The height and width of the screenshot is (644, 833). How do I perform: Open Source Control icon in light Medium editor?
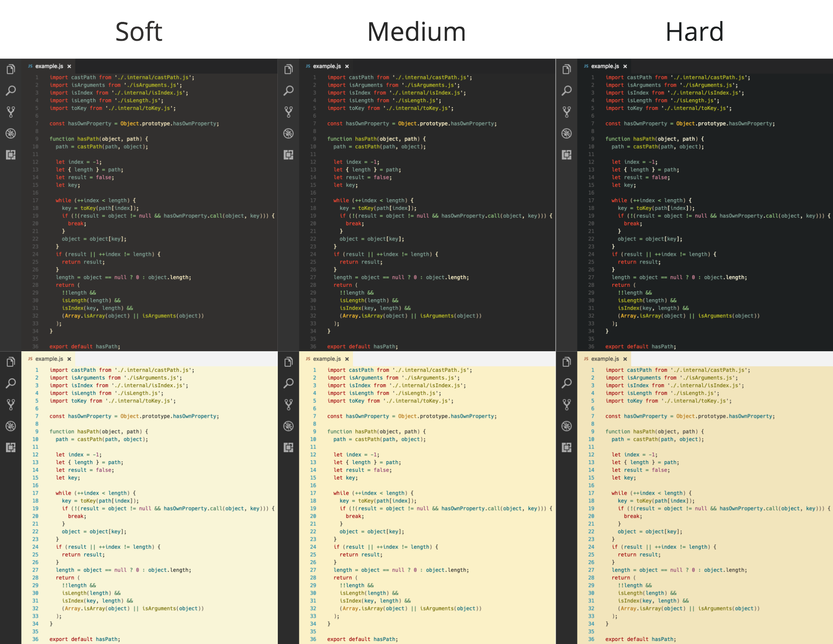coord(289,404)
